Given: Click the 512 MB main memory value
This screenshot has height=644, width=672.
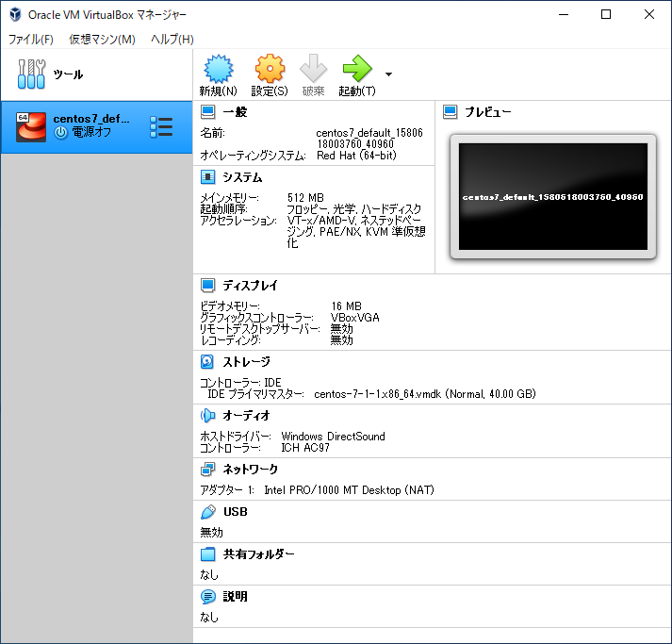Looking at the screenshot, I should coord(305,198).
